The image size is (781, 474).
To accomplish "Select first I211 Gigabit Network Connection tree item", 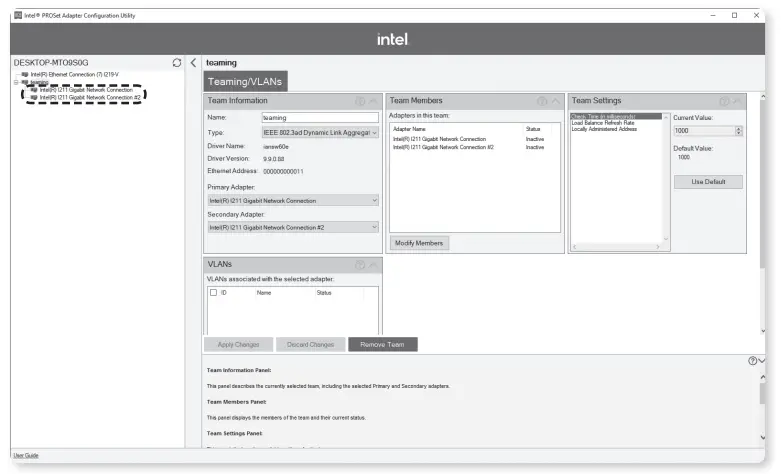I will click(x=86, y=90).
